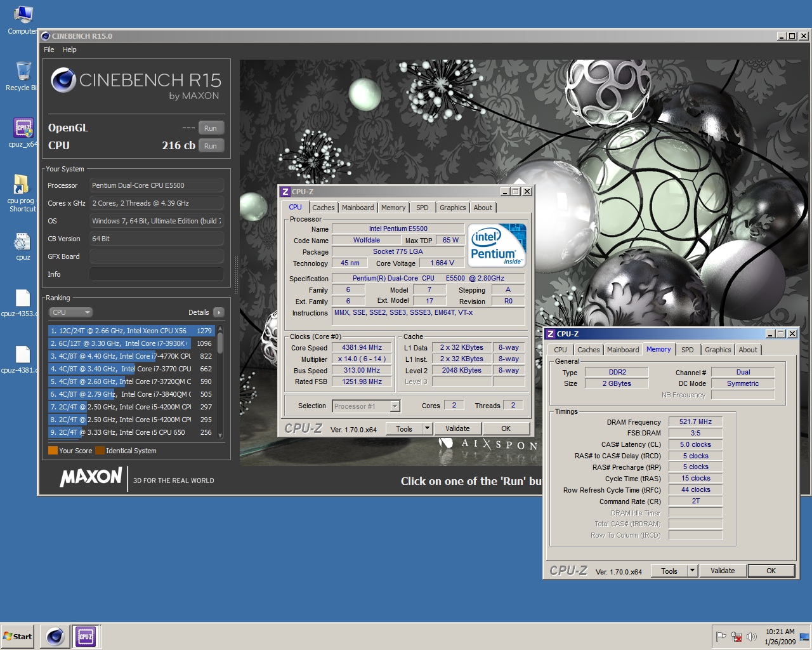The width and height of the screenshot is (812, 650).
Task: Click the network tray icon
Action: (737, 637)
